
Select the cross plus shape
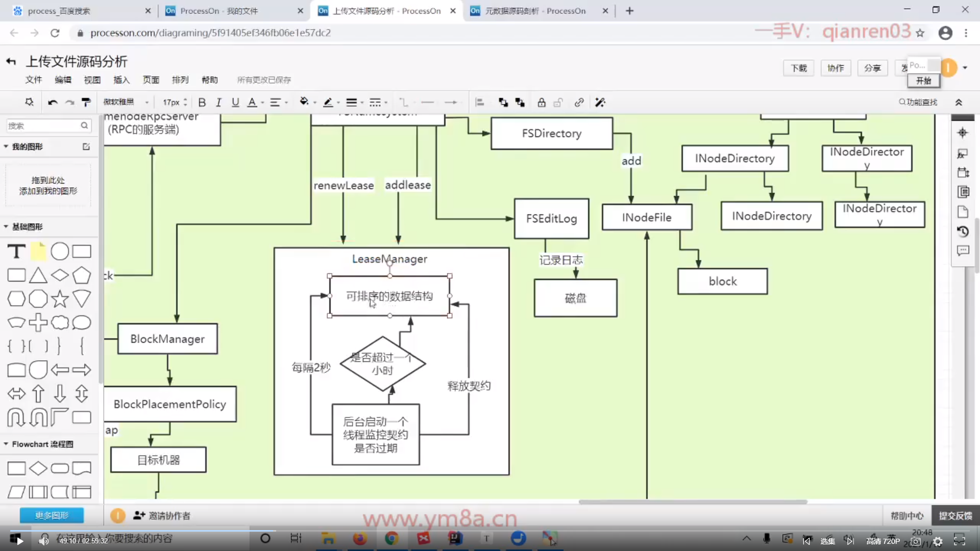point(38,322)
